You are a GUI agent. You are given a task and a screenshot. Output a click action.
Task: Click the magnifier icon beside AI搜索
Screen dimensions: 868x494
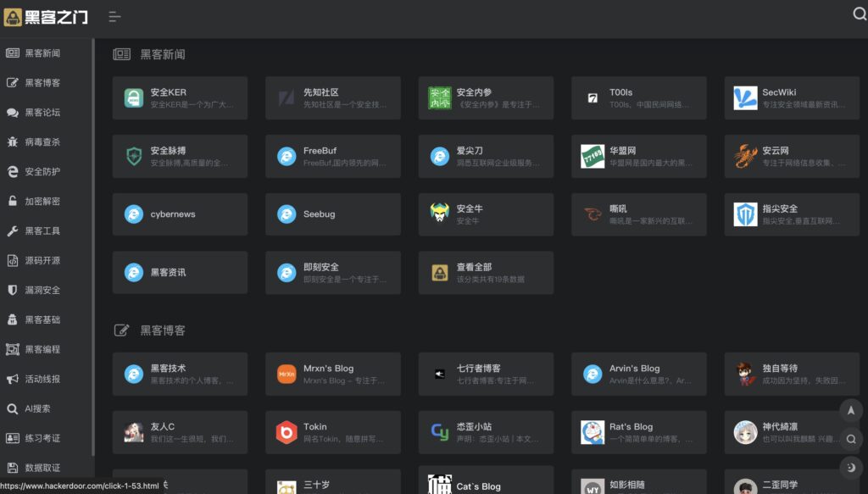(12, 408)
